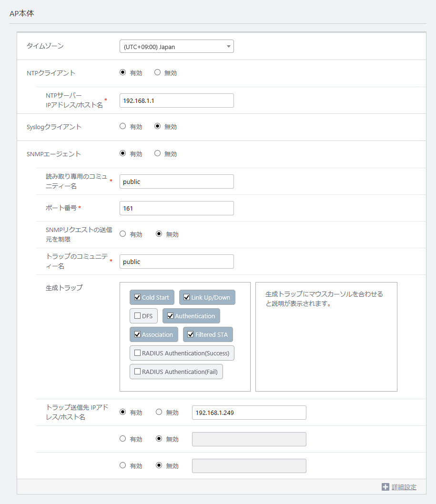Screen dimensions: 436x504
Task: Click the AP本体 section heading
Action: 22,13
